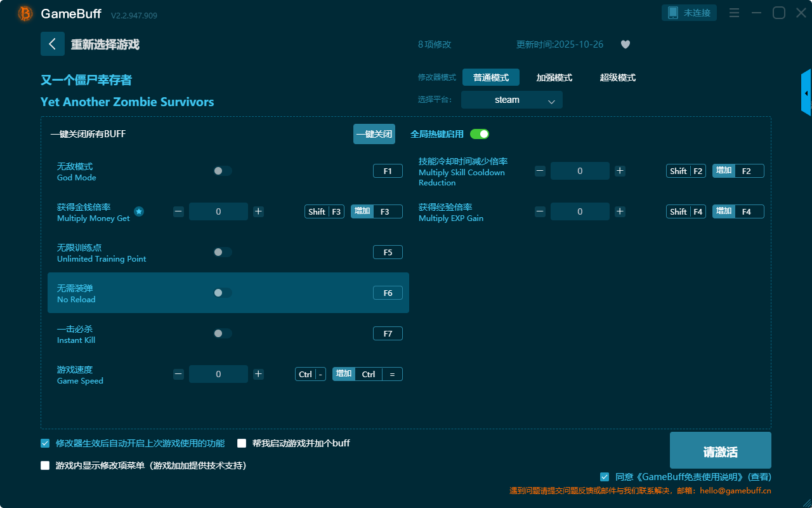Click the F6 hotkey box for No Reload
The height and width of the screenshot is (508, 812).
click(388, 293)
